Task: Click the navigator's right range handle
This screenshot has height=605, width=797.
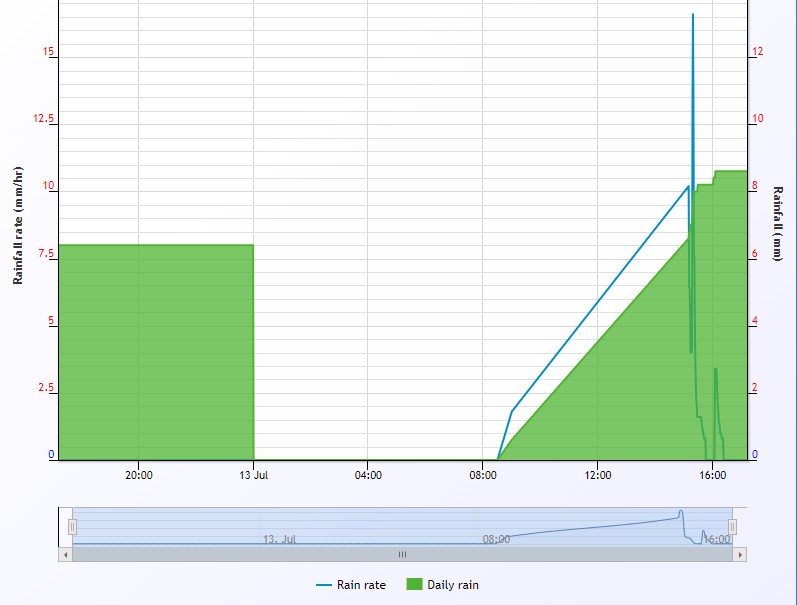Action: coord(732,526)
